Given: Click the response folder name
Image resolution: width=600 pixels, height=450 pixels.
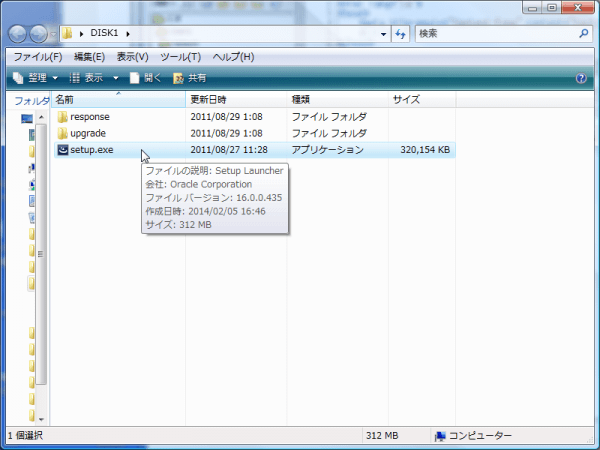Looking at the screenshot, I should (x=90, y=117).
